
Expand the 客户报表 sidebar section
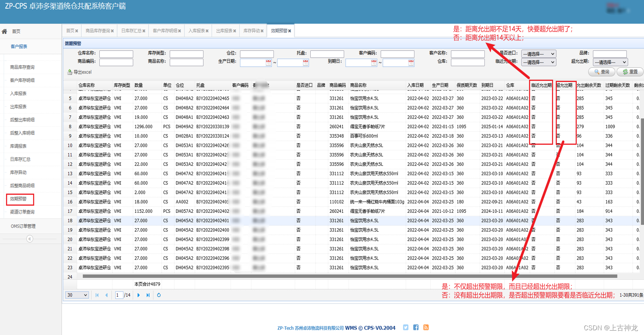[19, 47]
